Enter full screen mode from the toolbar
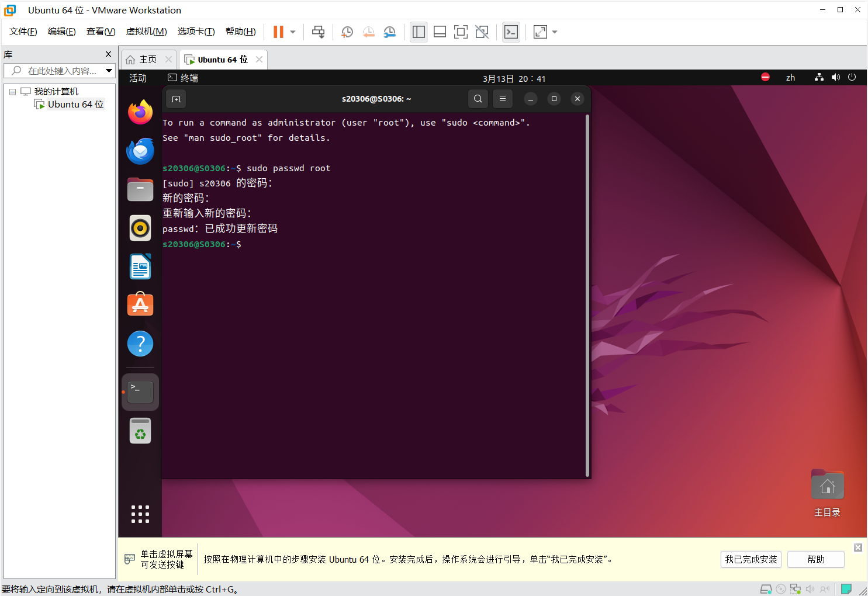Image resolution: width=868 pixels, height=596 pixels. pos(461,32)
